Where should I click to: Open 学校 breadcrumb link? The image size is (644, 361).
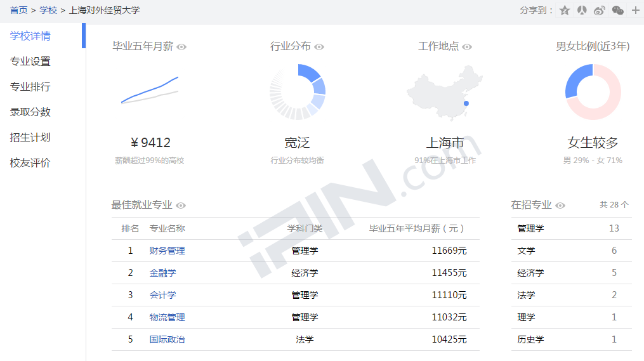pyautogui.click(x=48, y=10)
